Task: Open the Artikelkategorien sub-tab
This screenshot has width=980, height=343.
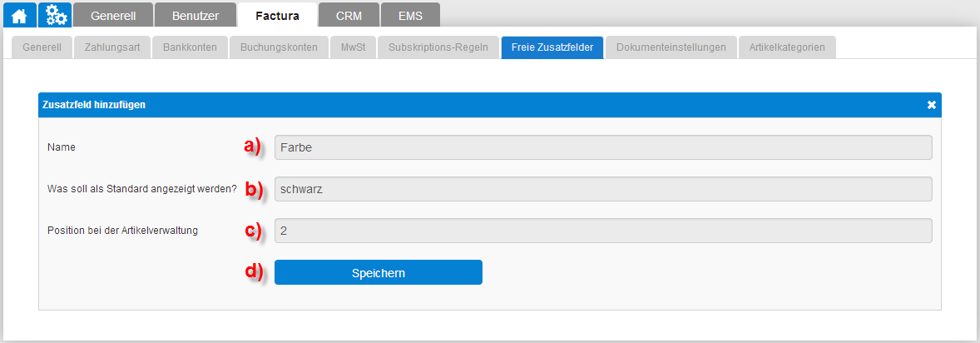Action: tap(788, 47)
